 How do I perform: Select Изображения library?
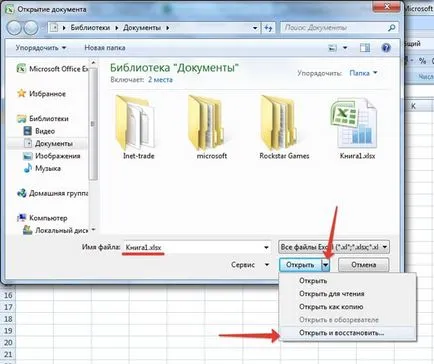pos(52,156)
